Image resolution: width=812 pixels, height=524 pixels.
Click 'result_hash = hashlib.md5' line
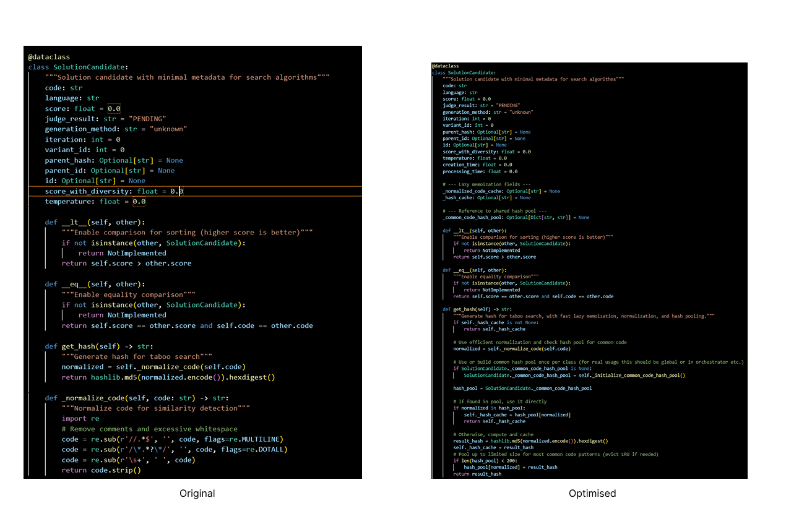click(x=530, y=441)
